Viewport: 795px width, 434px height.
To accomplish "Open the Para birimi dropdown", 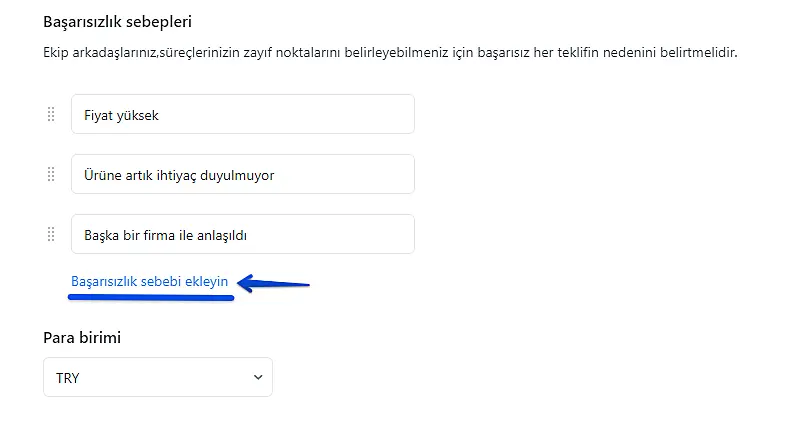I will 158,377.
